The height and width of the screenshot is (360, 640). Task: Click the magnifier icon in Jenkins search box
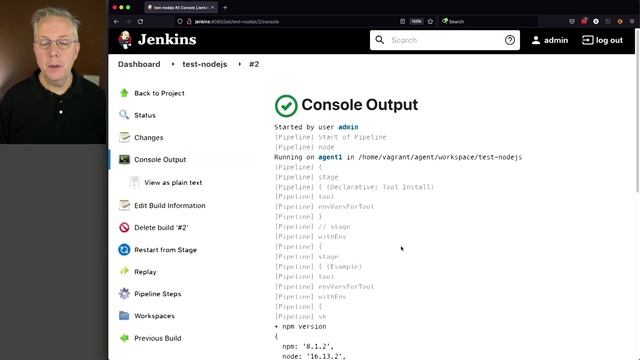[380, 40]
